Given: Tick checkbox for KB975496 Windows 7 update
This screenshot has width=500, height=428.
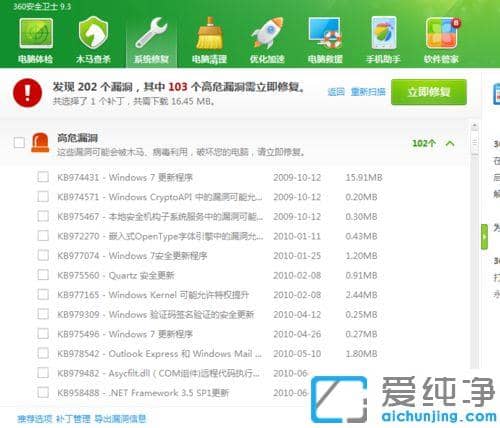Looking at the screenshot, I should (x=43, y=334).
